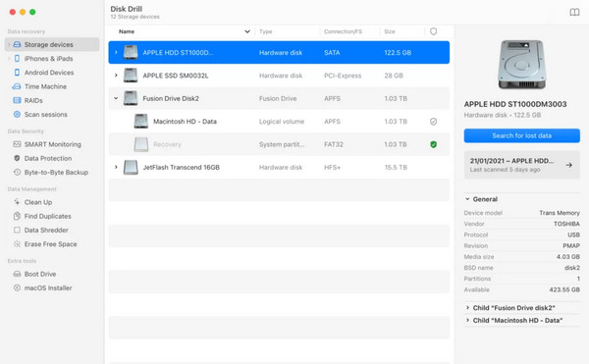The image size is (589, 364).
Task: Click the JetFlash Transcend 16GB drive icon
Action: 131,167
